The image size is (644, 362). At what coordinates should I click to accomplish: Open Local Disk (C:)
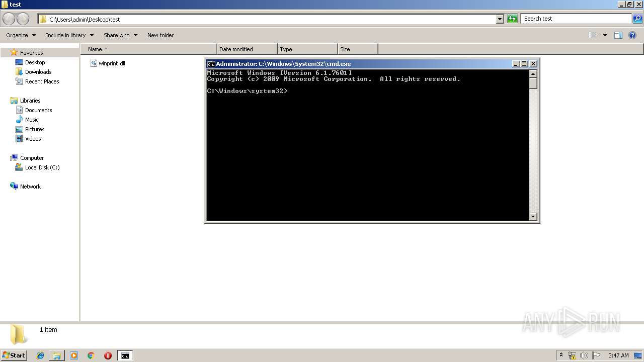coord(42,167)
